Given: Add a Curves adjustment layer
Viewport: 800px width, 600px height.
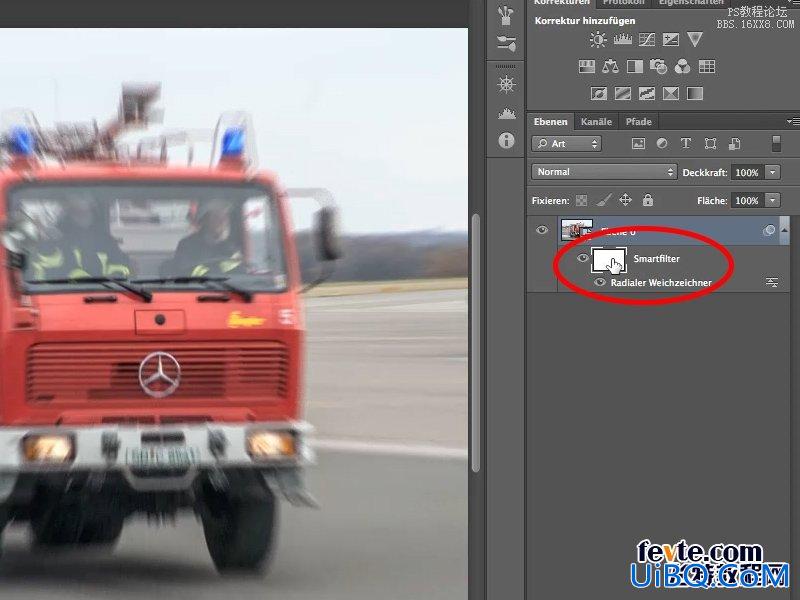Looking at the screenshot, I should [646, 39].
